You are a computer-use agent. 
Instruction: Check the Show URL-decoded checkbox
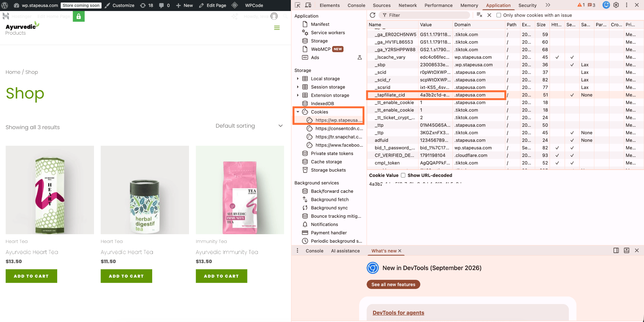tap(403, 175)
